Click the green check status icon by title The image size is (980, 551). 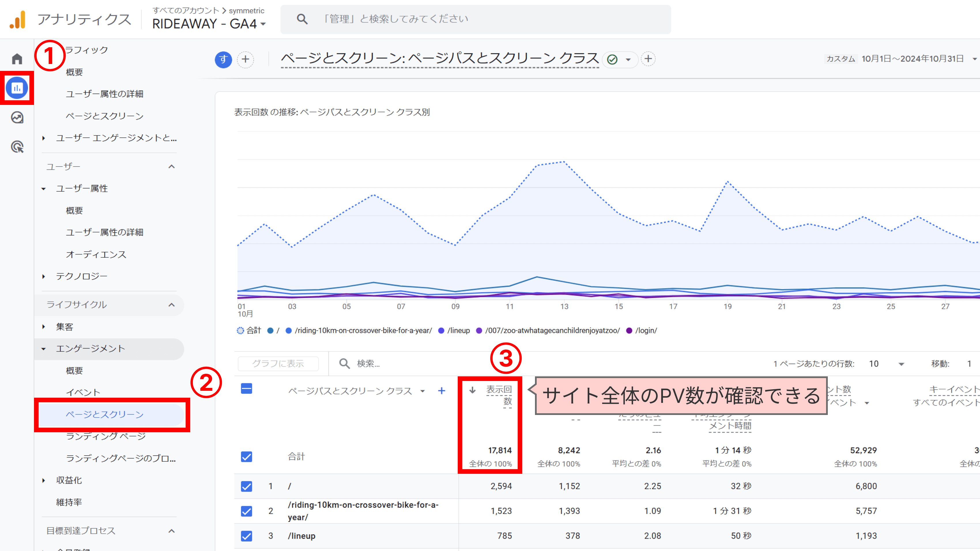click(x=612, y=59)
